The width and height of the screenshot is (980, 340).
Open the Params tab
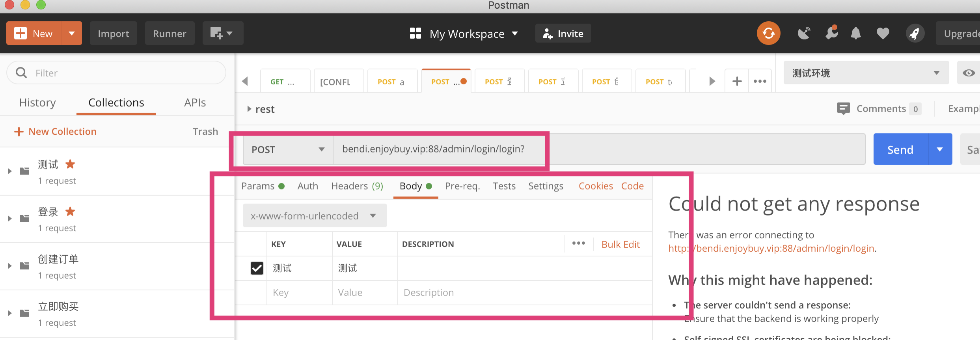[x=263, y=186]
